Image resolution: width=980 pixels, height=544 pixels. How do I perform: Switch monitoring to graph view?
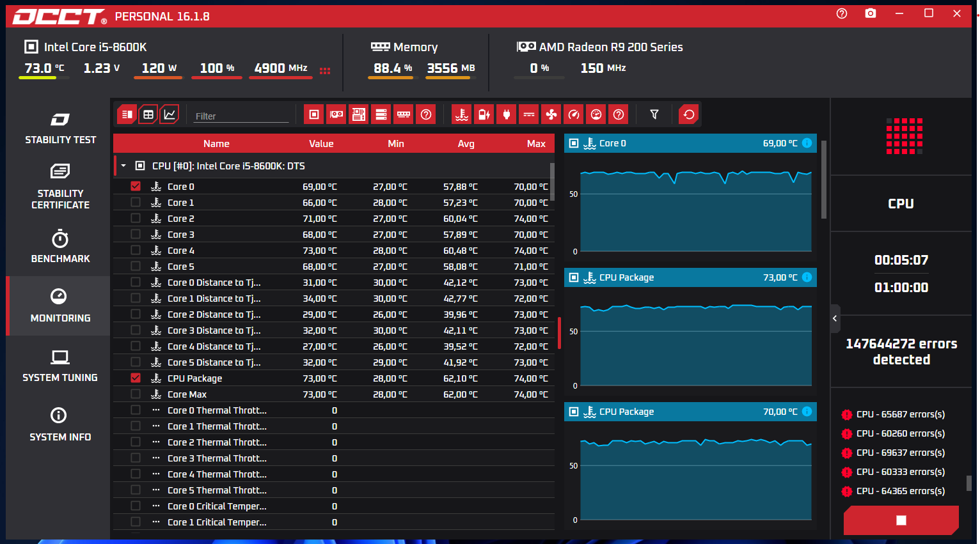click(x=170, y=114)
